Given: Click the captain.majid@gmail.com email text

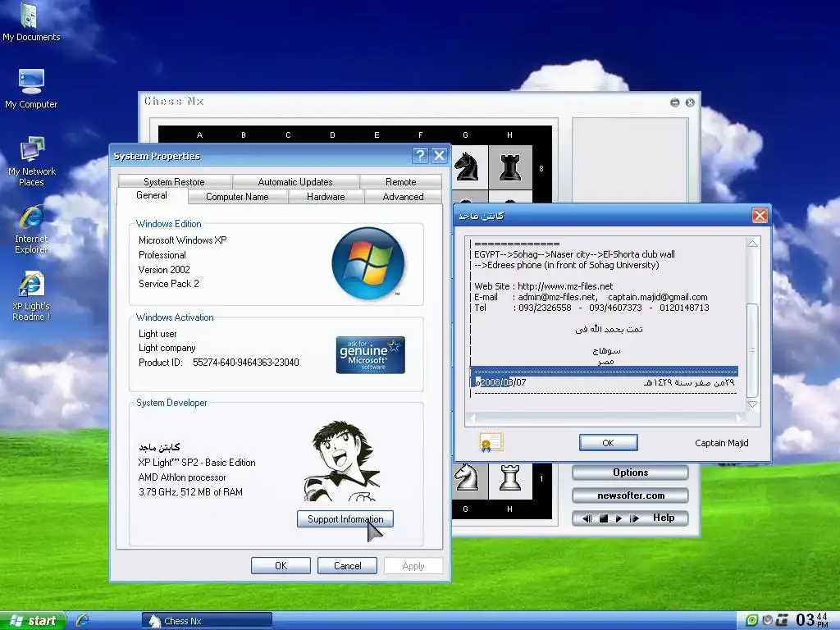Looking at the screenshot, I should pos(657,297).
